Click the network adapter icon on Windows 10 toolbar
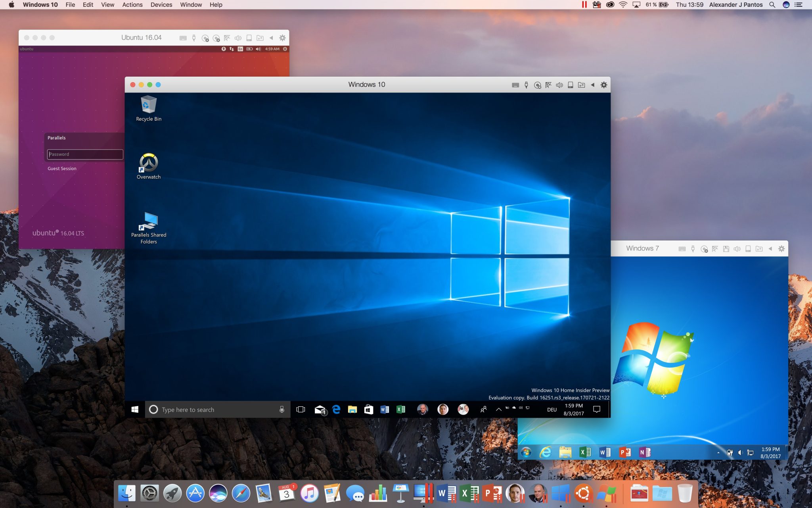The image size is (812, 508). click(548, 85)
